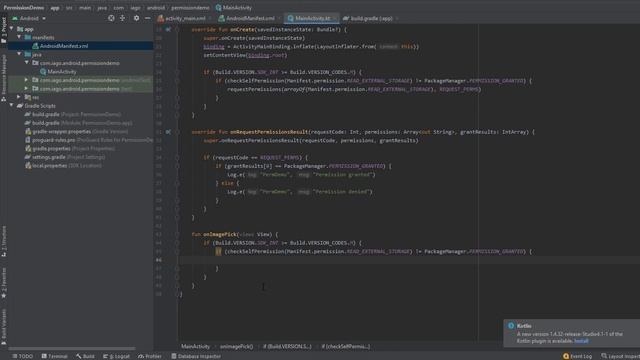Click the src breadcrumb in navigation bar
The width and height of the screenshot is (640, 360).
(69, 7)
